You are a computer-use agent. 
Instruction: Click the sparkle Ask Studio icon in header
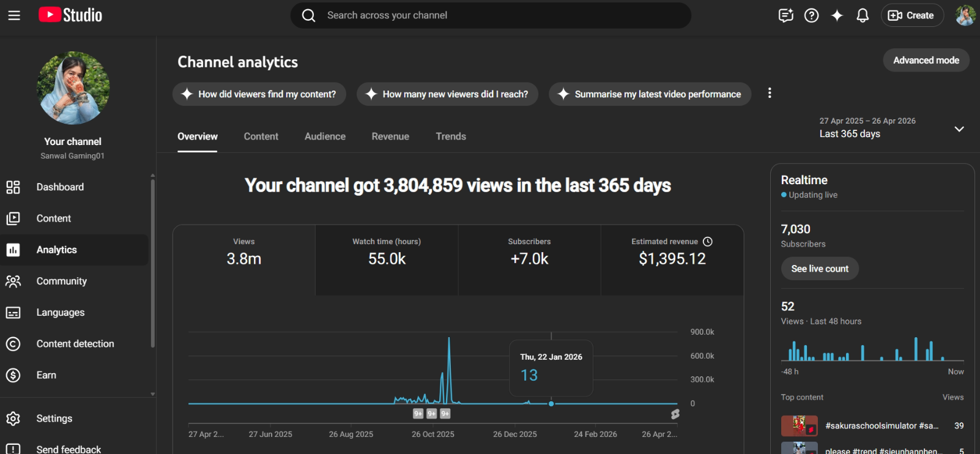tap(837, 15)
